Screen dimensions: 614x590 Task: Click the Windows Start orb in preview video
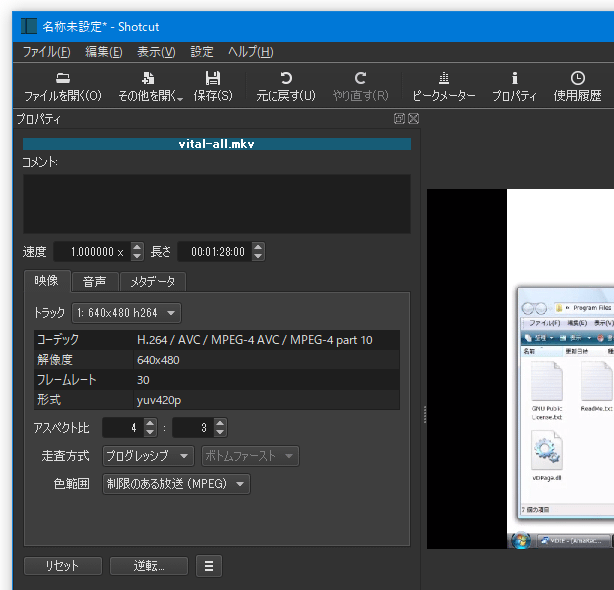coord(521,541)
